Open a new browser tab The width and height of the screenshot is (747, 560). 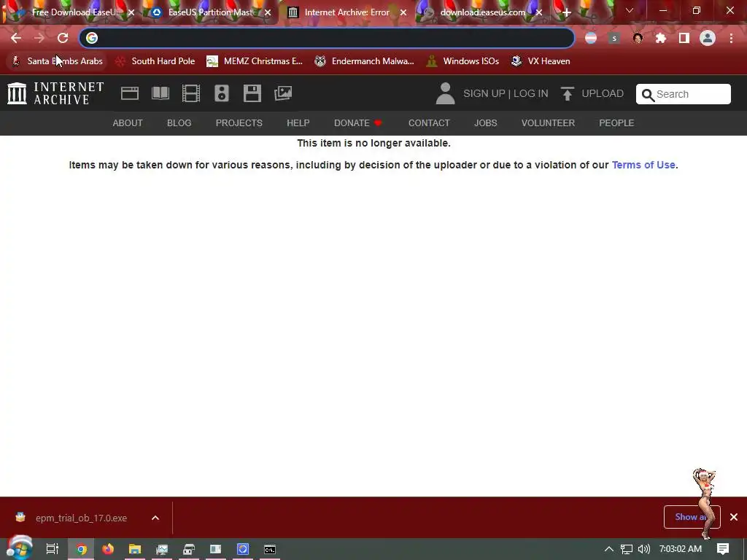pyautogui.click(x=566, y=13)
